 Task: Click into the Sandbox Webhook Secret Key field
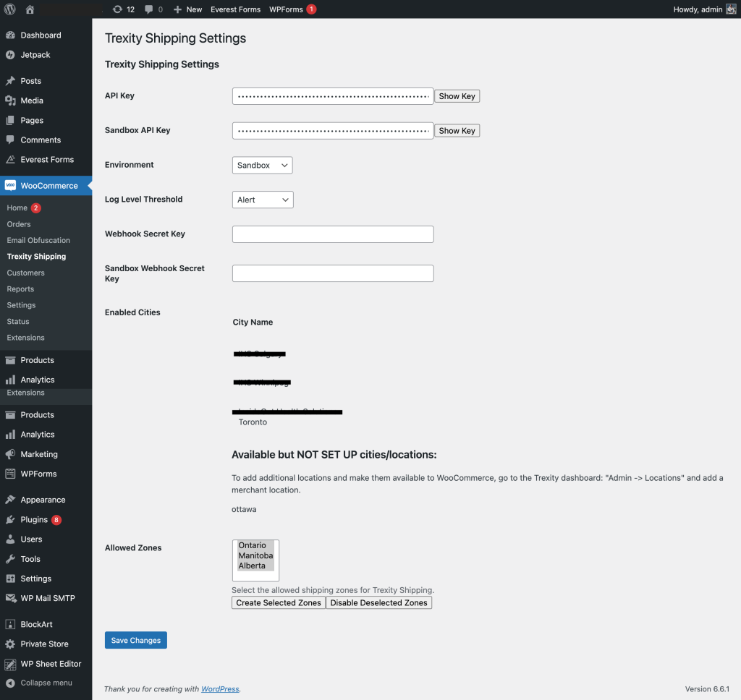pyautogui.click(x=333, y=273)
